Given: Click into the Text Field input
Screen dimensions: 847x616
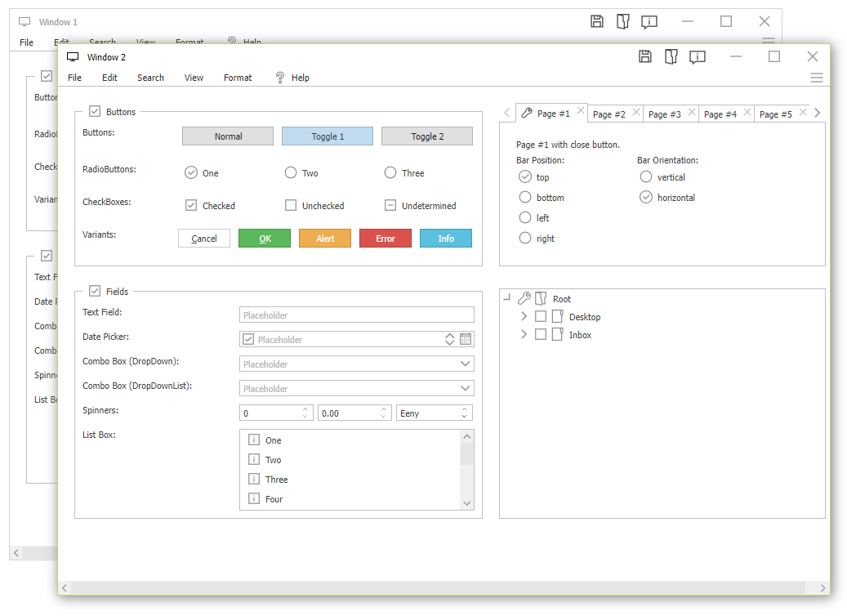Looking at the screenshot, I should (356, 315).
